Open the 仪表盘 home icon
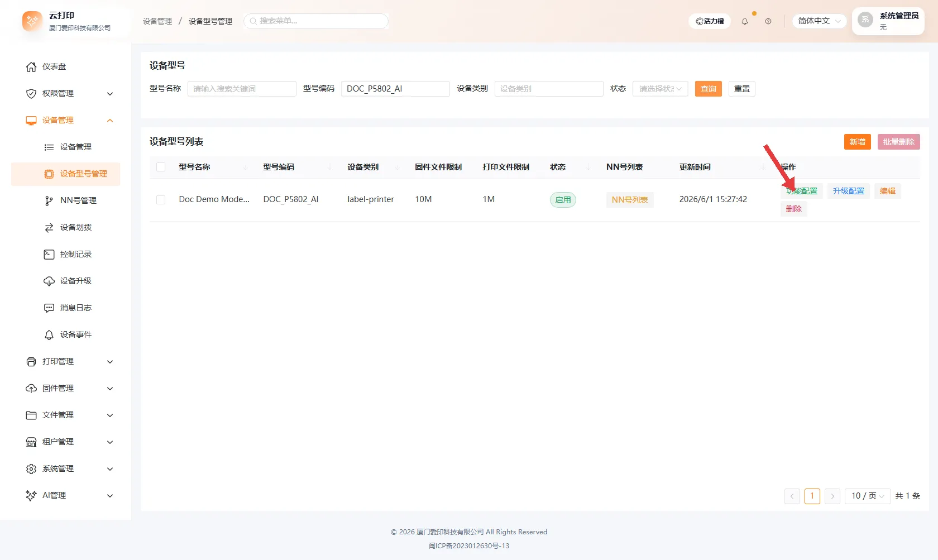The height and width of the screenshot is (560, 938). pos(31,67)
